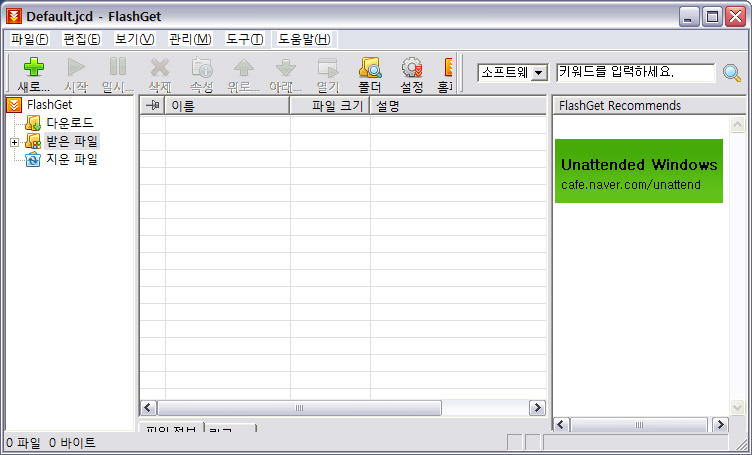Open the 파일(F) menu
752x455 pixels.
click(x=30, y=39)
